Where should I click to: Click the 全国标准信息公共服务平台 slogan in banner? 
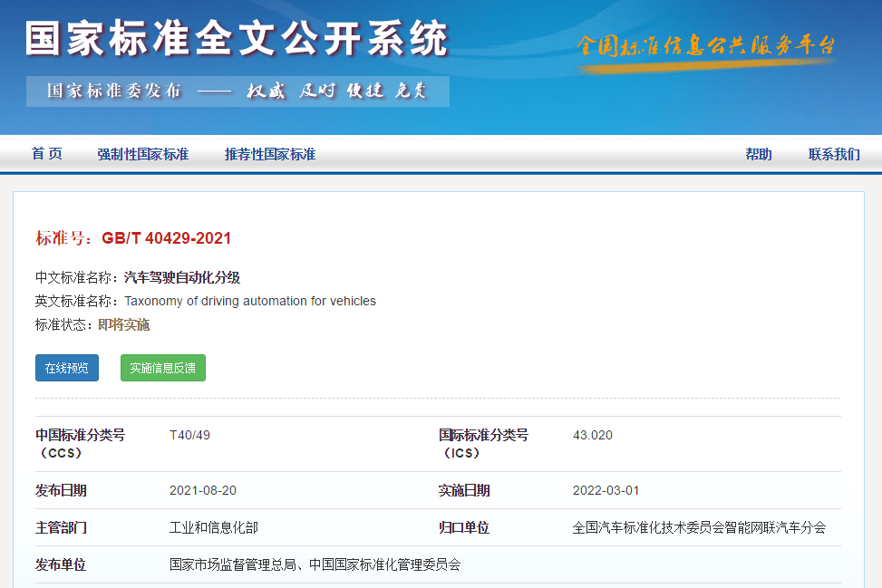pos(705,46)
